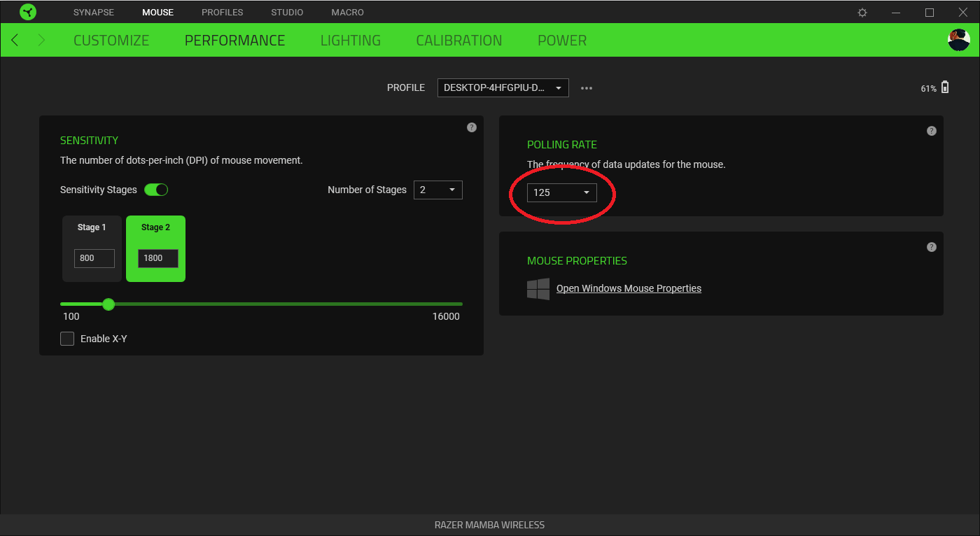
Task: Open the DESKTOP profile dropdown
Action: coord(503,87)
